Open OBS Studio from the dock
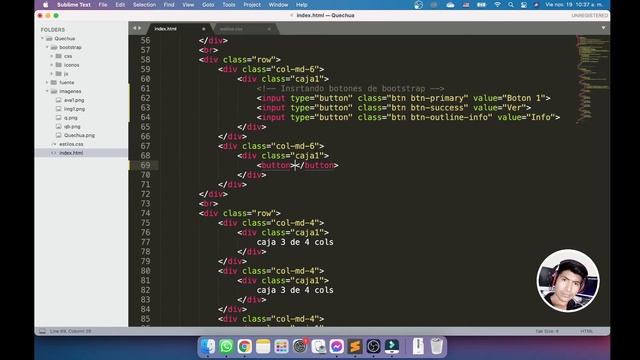The image size is (640, 360). 373,347
